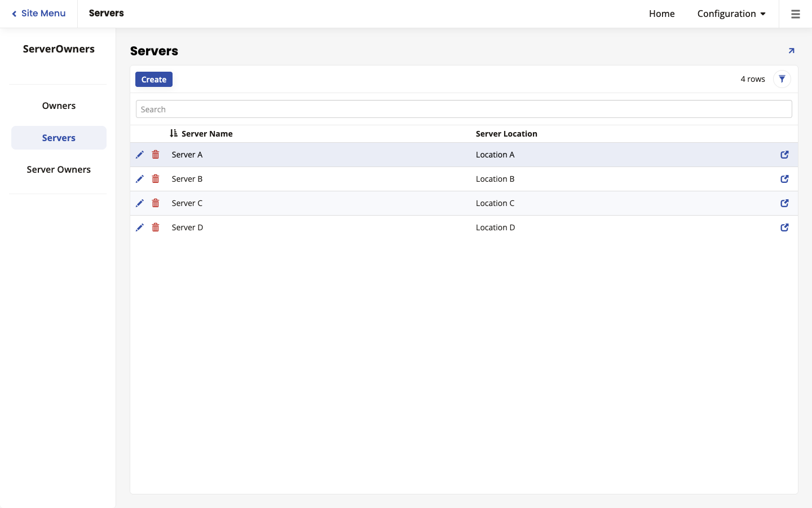
Task: Open the filter funnel icon
Action: click(782, 79)
